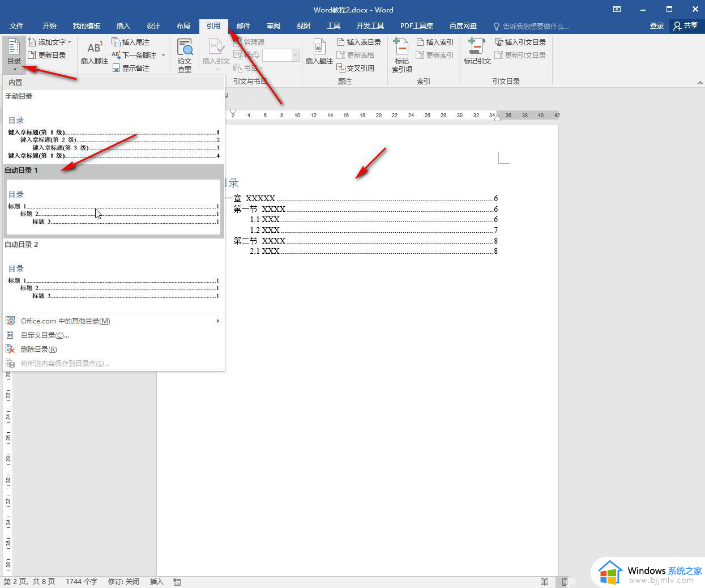Click 添加文字 add text icon
This screenshot has width=705, height=588.
[32, 42]
